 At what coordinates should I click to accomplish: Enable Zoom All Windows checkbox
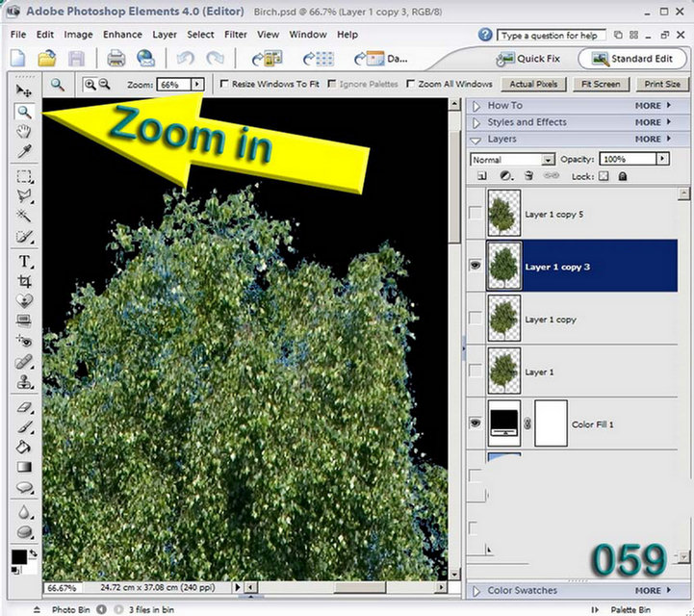click(x=411, y=83)
